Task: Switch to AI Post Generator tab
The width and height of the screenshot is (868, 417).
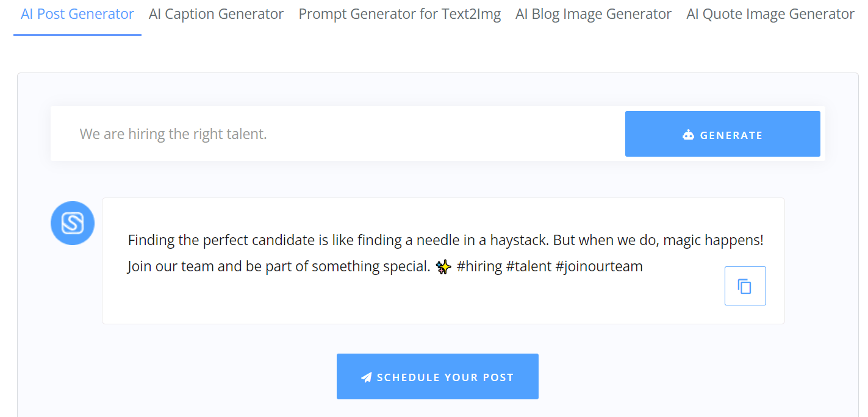Action: pyautogui.click(x=77, y=14)
